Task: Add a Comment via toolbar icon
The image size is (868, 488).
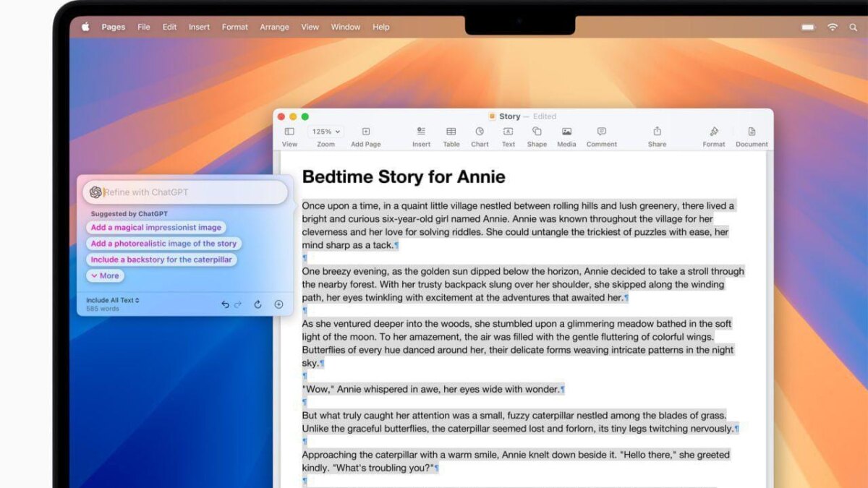Action: 601,132
